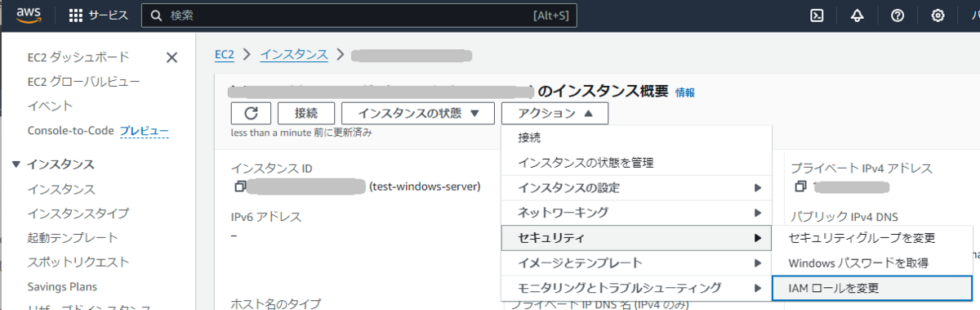
Task: Open the notifications bell icon
Action: (x=857, y=16)
